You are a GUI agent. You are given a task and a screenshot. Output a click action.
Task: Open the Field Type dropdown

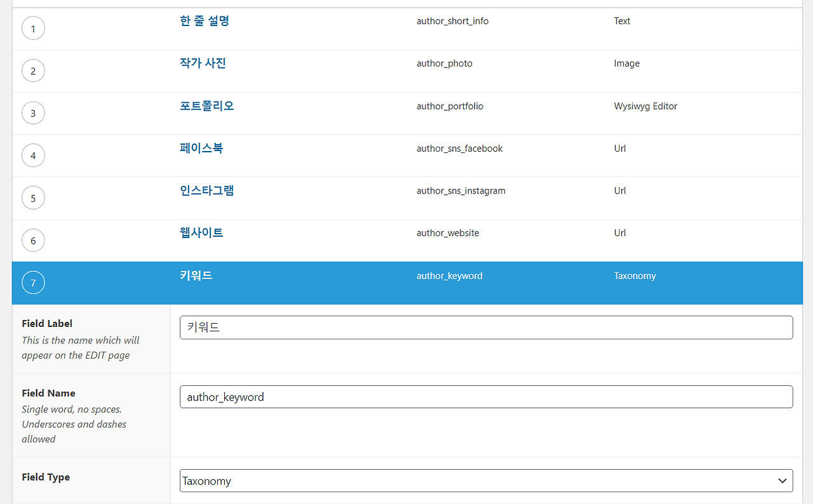click(x=487, y=481)
